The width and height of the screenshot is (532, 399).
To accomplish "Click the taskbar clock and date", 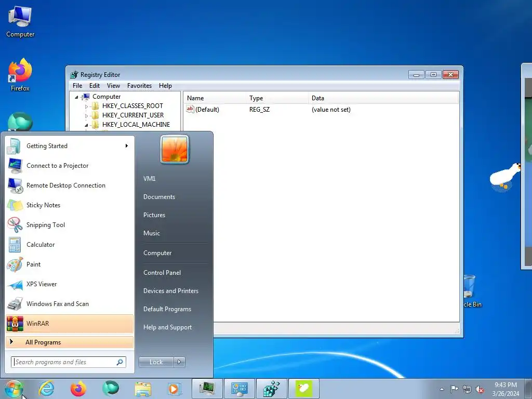I will coord(506,389).
